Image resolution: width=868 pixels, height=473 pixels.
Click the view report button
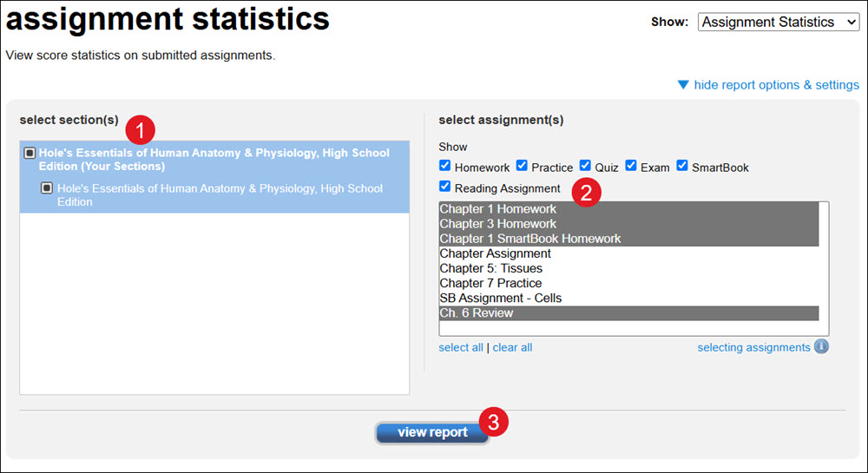pos(432,432)
